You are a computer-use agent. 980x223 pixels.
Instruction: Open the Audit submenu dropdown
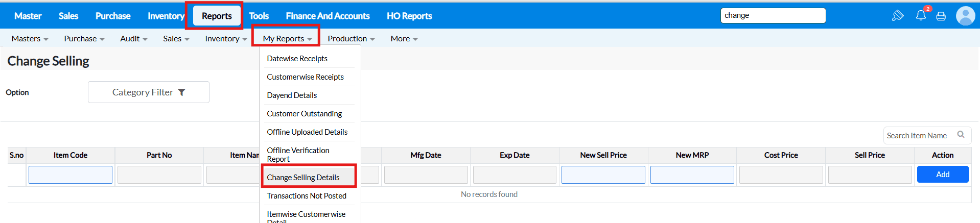click(134, 39)
